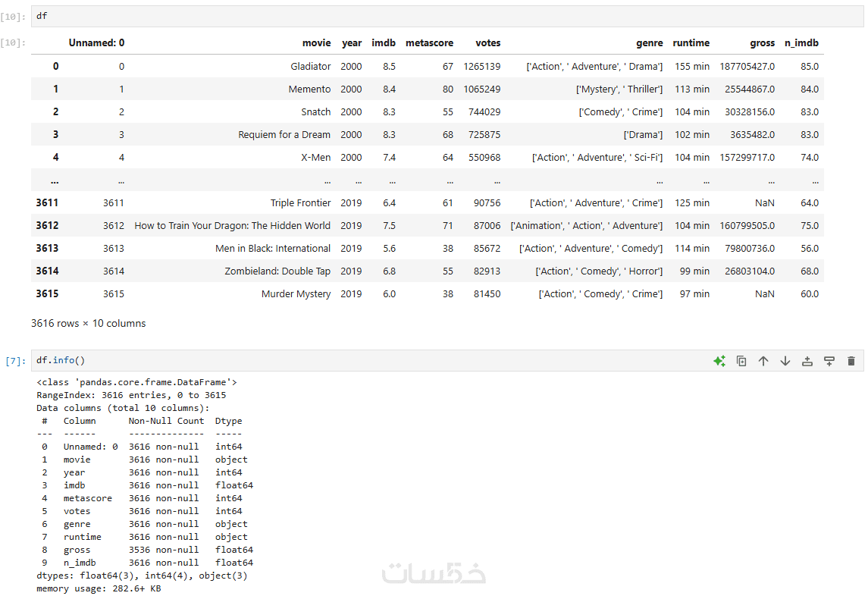Click metascore 80 in Memento row
The image size is (868, 596).
click(x=447, y=89)
